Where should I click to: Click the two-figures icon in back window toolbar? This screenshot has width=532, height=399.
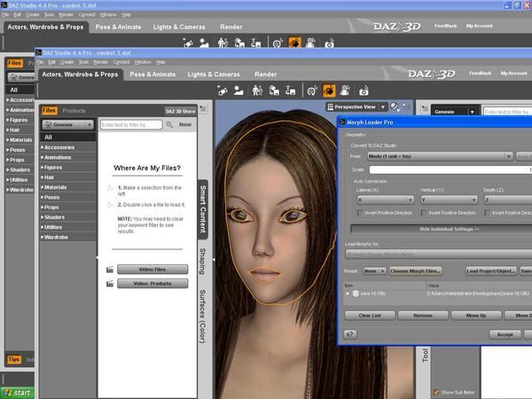point(223,43)
